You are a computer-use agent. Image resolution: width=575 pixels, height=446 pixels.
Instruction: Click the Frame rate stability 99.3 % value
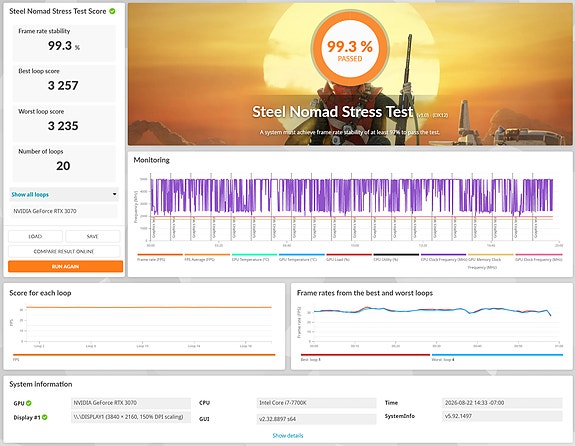pos(63,46)
